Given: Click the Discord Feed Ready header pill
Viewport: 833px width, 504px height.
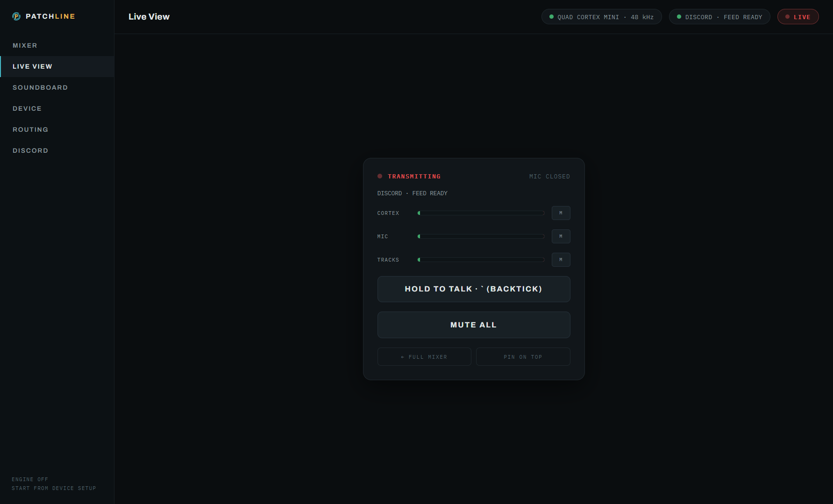Looking at the screenshot, I should pos(719,17).
